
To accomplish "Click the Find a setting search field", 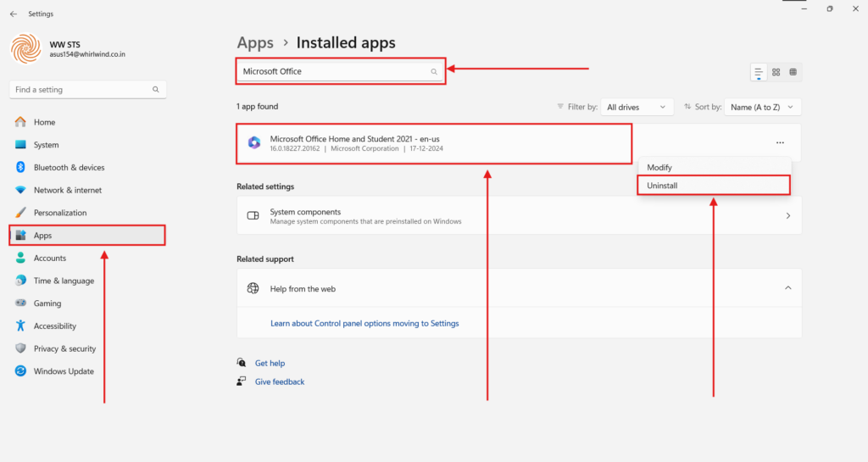I will [x=81, y=89].
